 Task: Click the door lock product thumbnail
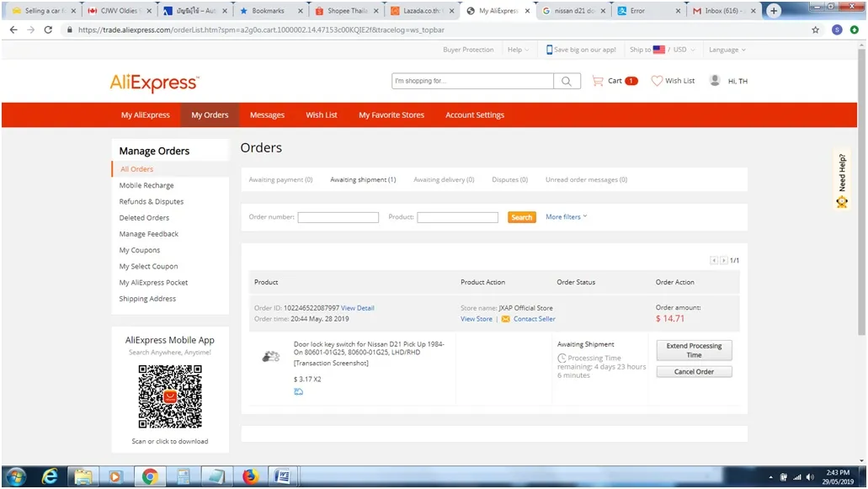270,357
